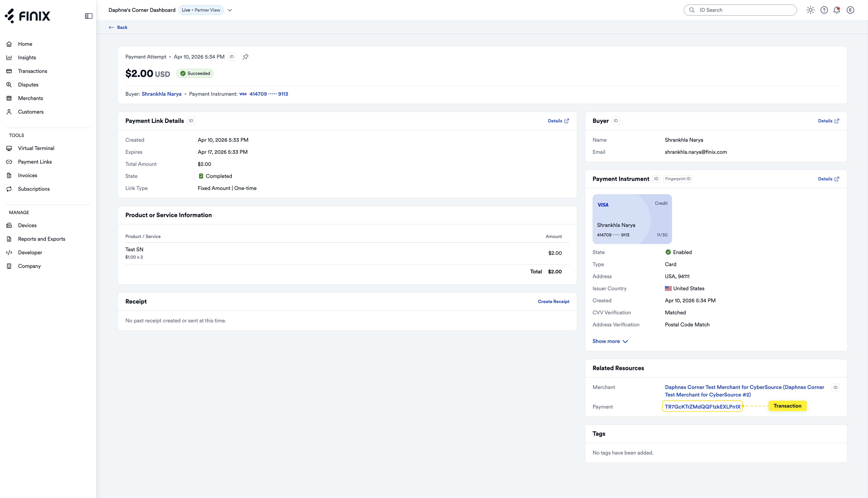Screen dimensions: 868x498
Task: Click the Finix logo
Action: coord(27,16)
